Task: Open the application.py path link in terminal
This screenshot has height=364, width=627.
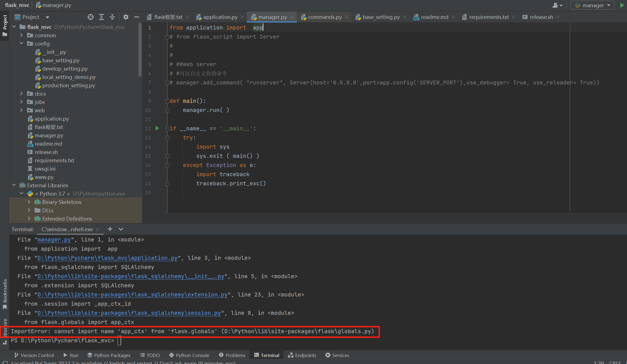Action: coord(107,258)
